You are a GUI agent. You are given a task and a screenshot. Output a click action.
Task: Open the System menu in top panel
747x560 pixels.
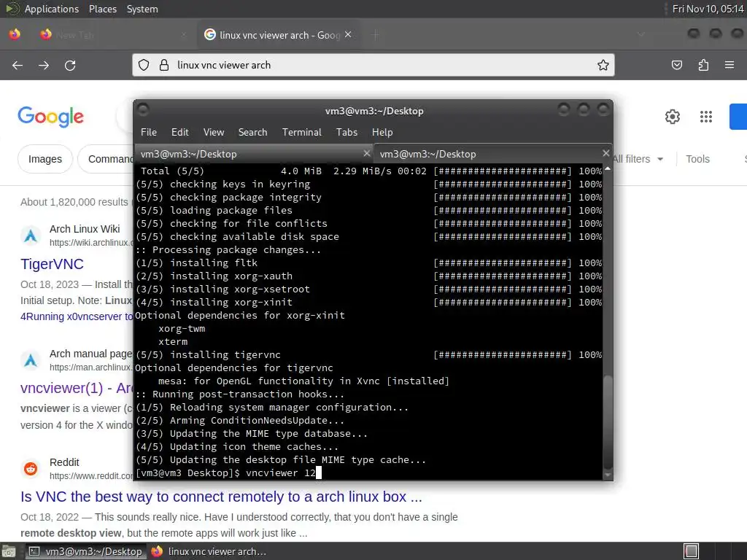142,9
